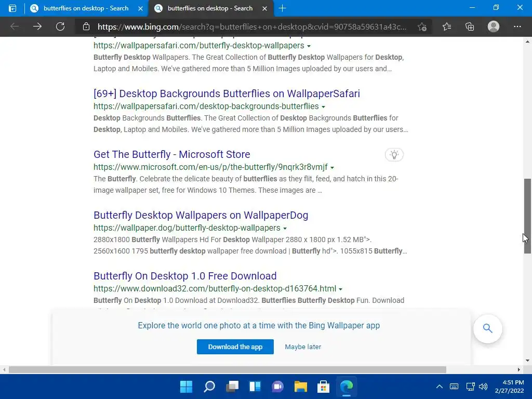Open network status tray icon
Screen dimensions: 532x399
click(x=470, y=387)
